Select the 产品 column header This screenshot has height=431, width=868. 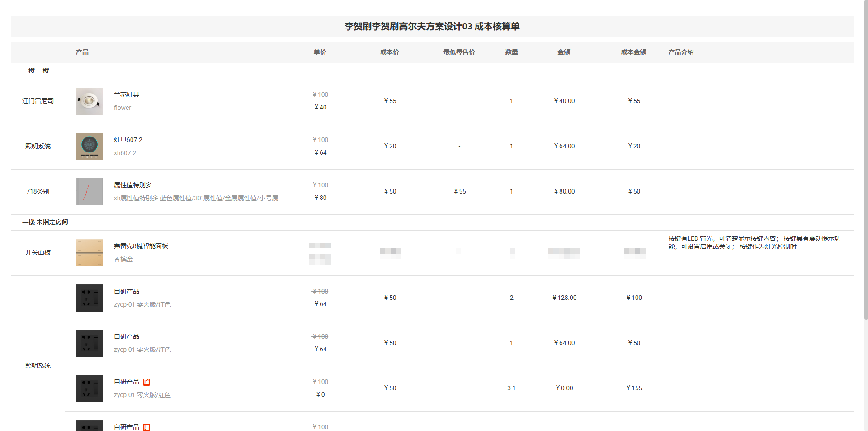point(82,52)
